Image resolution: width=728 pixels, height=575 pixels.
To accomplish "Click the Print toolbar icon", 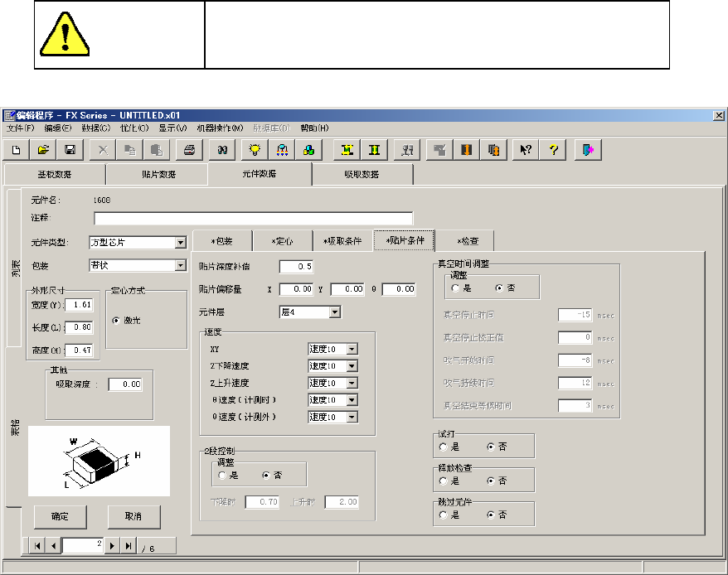I will 190,149.
